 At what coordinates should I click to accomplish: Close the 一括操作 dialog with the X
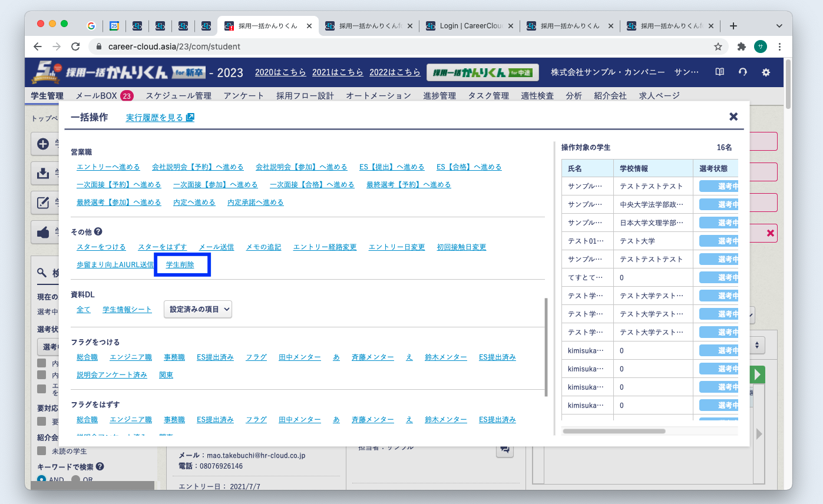(x=733, y=117)
